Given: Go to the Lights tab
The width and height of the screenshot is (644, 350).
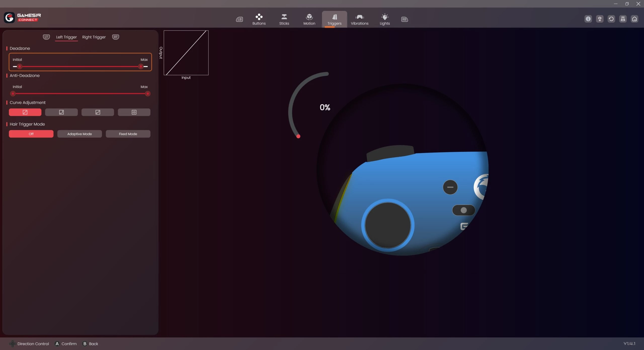Looking at the screenshot, I should click(x=385, y=19).
